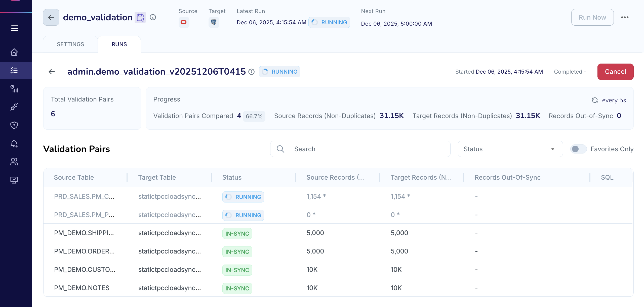Go back using arrow beside run name
This screenshot has height=307, width=644.
pyautogui.click(x=52, y=72)
